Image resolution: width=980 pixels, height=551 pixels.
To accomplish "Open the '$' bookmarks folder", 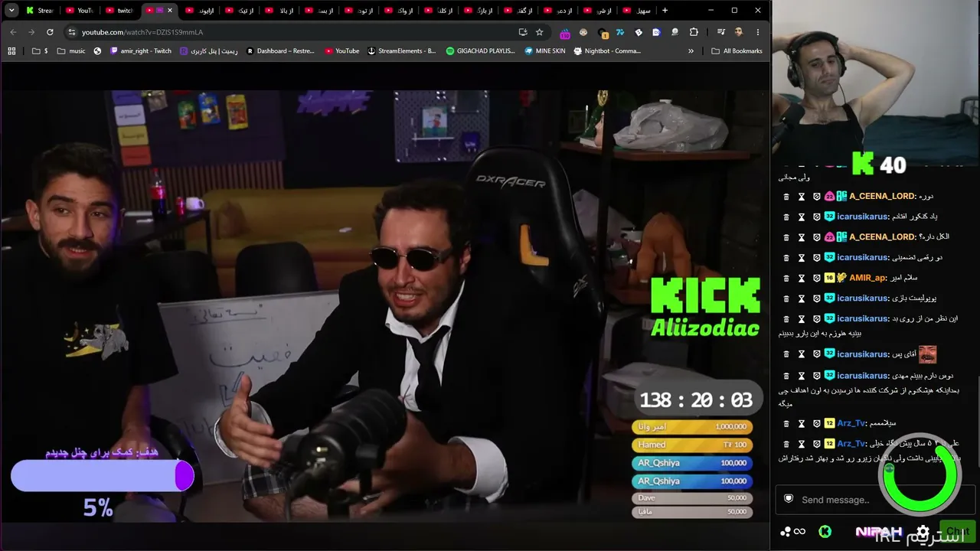I will coord(41,51).
